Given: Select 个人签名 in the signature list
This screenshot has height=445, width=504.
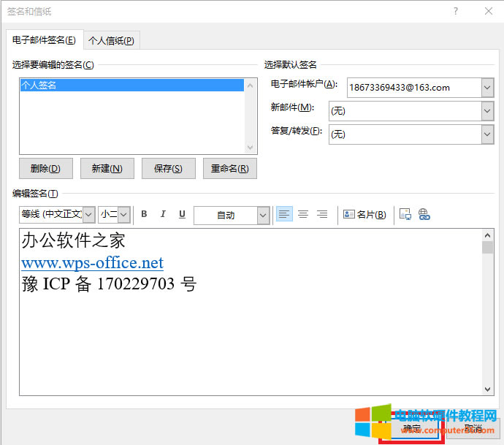Looking at the screenshot, I should (x=131, y=85).
